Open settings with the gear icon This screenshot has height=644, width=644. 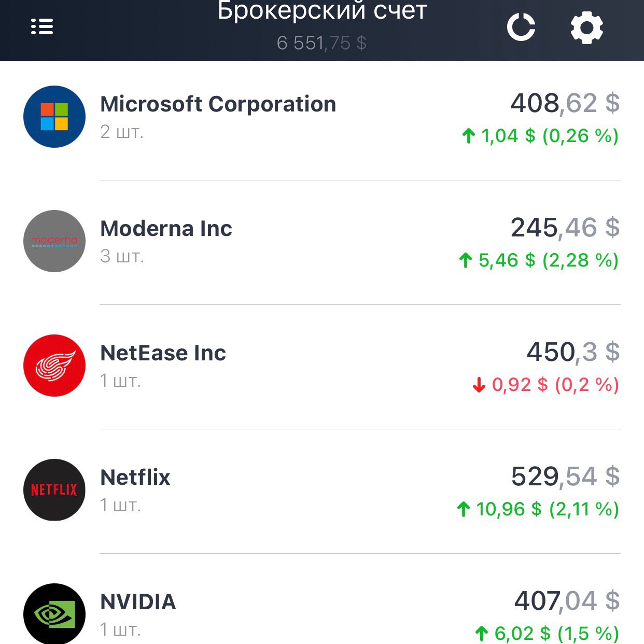tap(586, 27)
